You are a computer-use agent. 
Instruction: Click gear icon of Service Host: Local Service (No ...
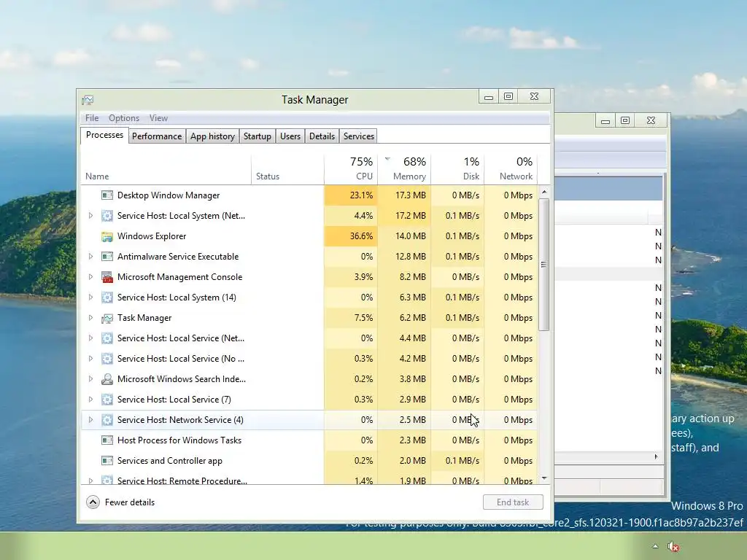(x=107, y=359)
